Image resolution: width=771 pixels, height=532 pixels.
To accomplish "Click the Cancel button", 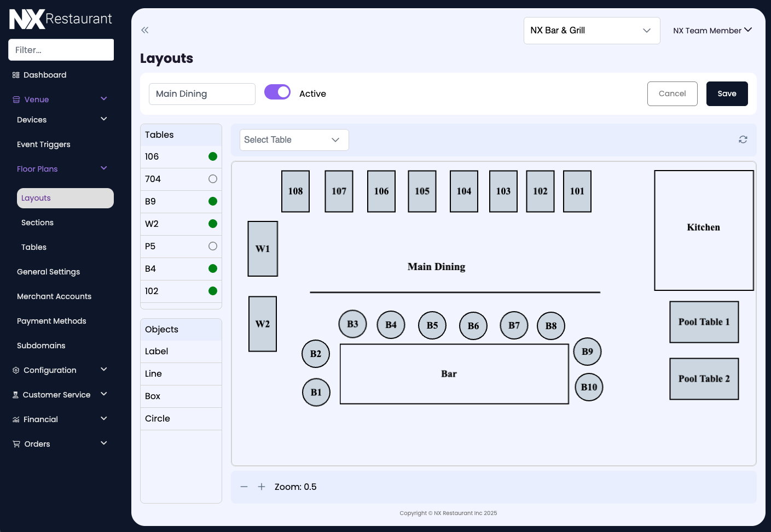I will pos(672,93).
